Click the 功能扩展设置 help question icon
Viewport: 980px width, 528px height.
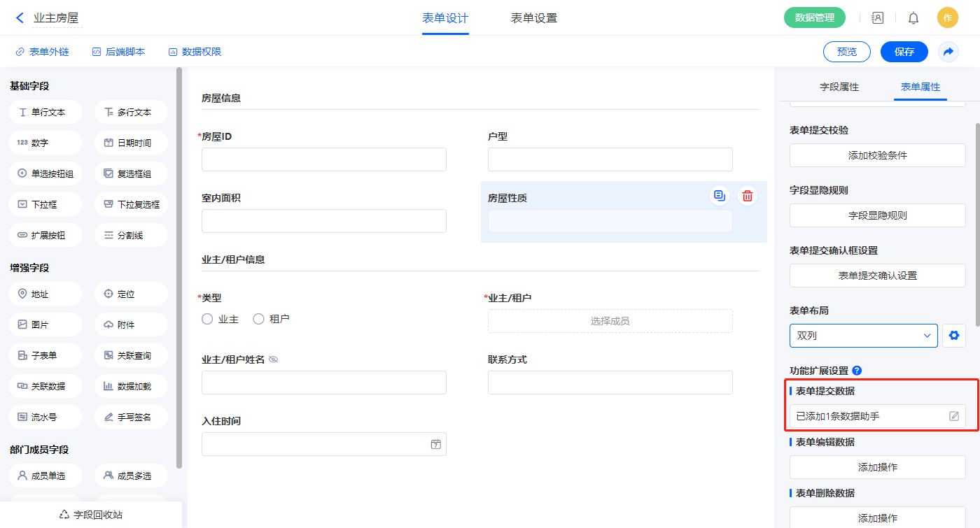(857, 371)
